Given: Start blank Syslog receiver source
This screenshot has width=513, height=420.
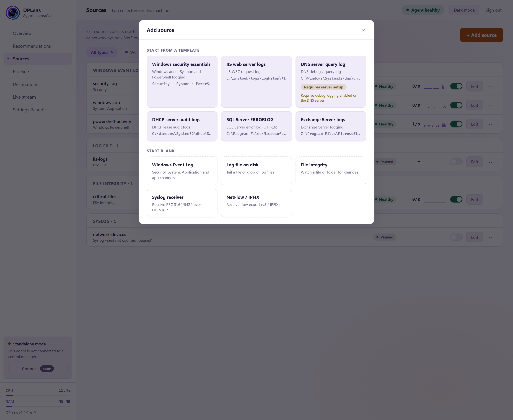Looking at the screenshot, I should pyautogui.click(x=182, y=203).
